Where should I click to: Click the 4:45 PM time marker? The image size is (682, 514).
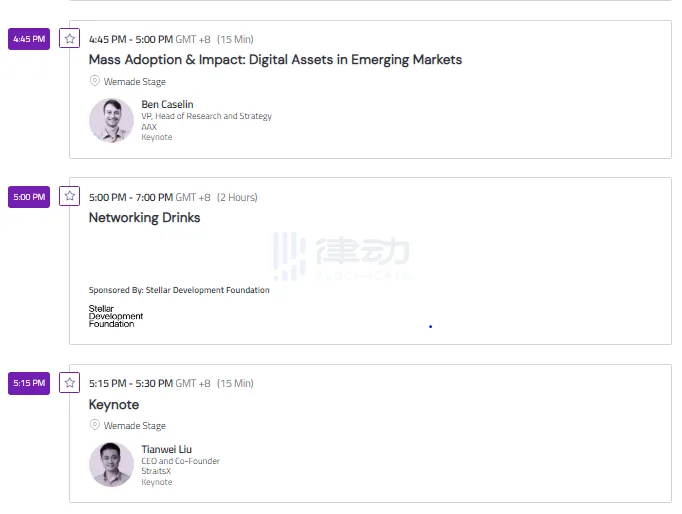pyautogui.click(x=29, y=39)
